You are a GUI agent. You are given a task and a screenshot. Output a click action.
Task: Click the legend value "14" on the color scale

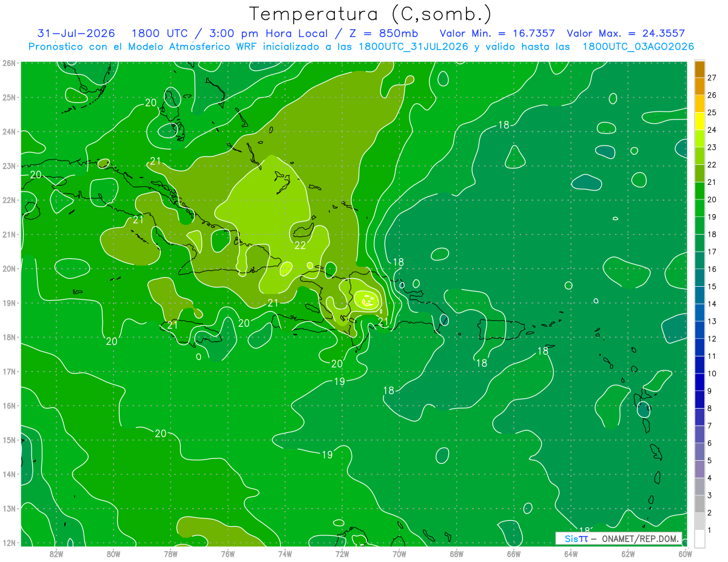[712, 304]
